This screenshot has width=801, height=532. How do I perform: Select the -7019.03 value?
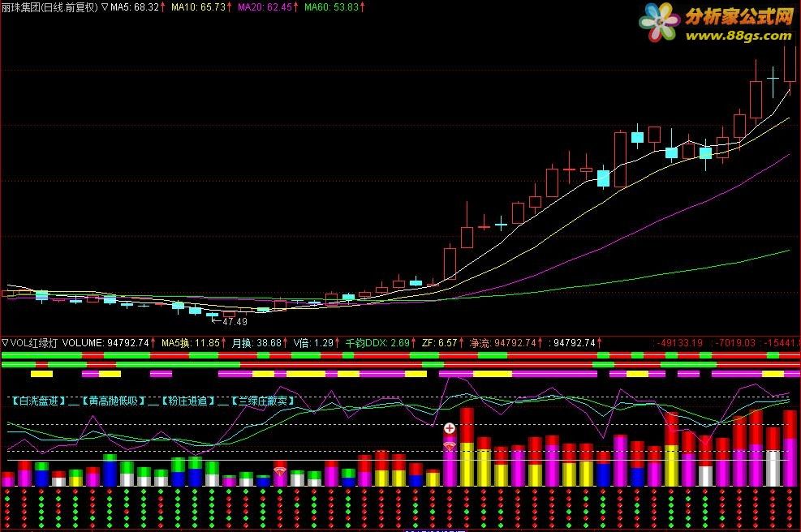click(x=735, y=343)
